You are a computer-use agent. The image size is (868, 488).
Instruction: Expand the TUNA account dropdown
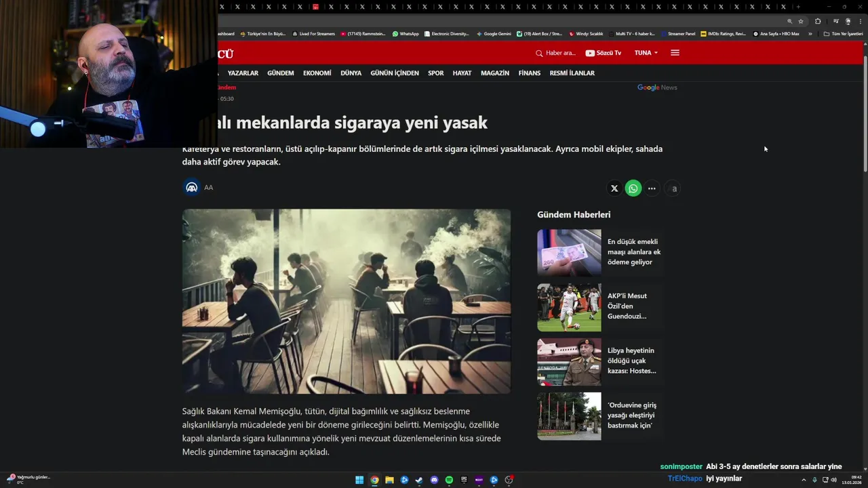pos(646,53)
